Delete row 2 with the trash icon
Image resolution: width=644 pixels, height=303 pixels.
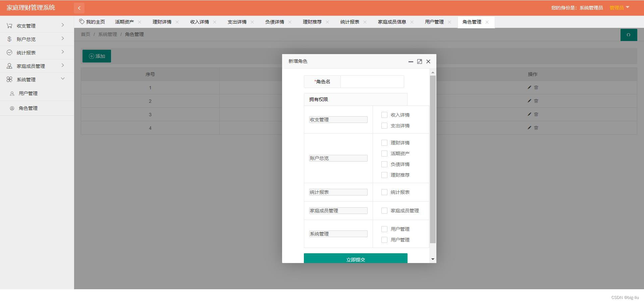(536, 101)
